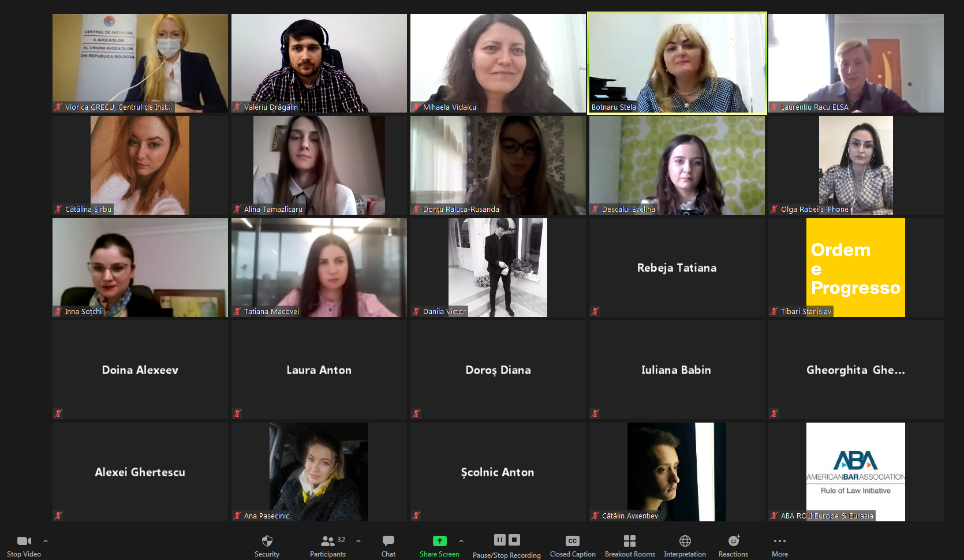The image size is (964, 560).
Task: Click the Rebeja Tatiana name tile
Action: (x=677, y=267)
